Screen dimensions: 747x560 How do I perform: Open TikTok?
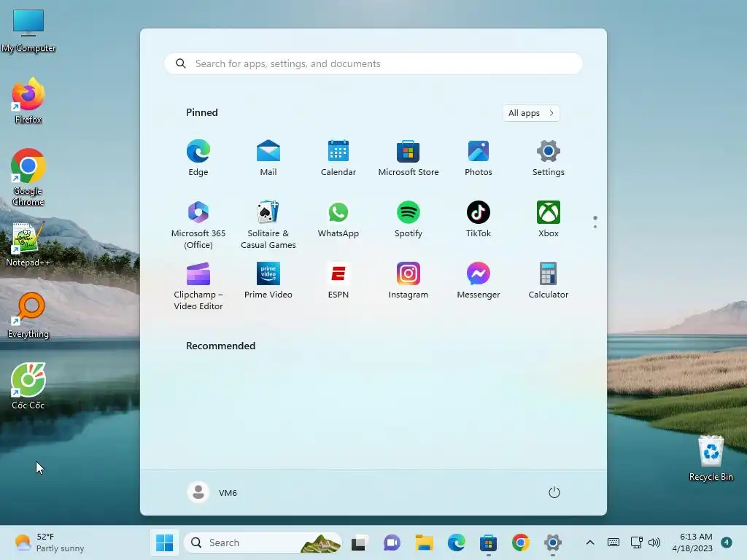[x=479, y=219]
